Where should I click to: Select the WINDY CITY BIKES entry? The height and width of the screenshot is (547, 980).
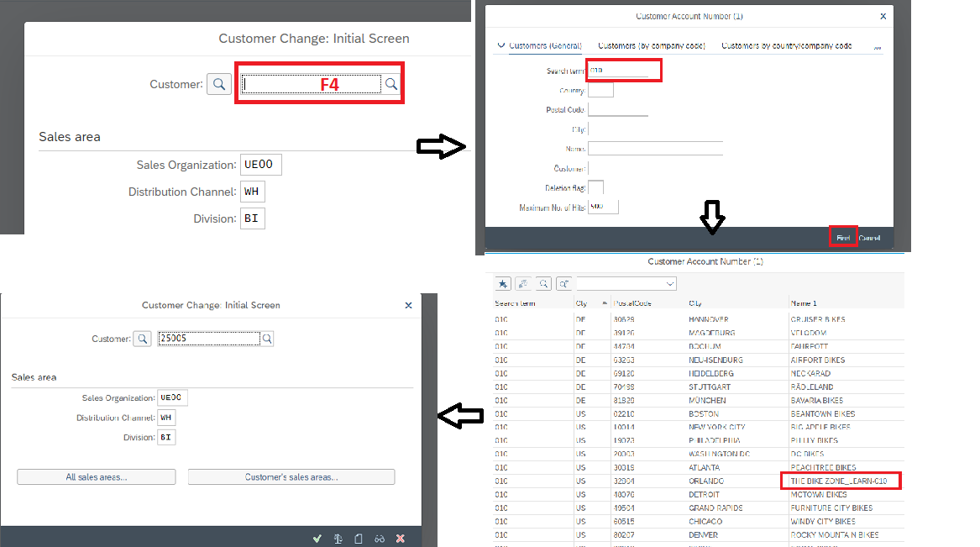click(823, 522)
